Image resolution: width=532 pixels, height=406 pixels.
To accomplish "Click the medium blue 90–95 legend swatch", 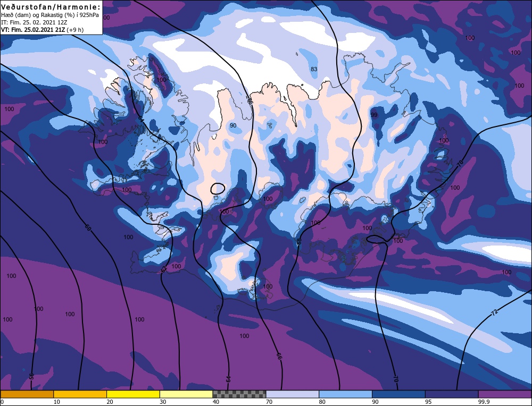I will (398, 394).
